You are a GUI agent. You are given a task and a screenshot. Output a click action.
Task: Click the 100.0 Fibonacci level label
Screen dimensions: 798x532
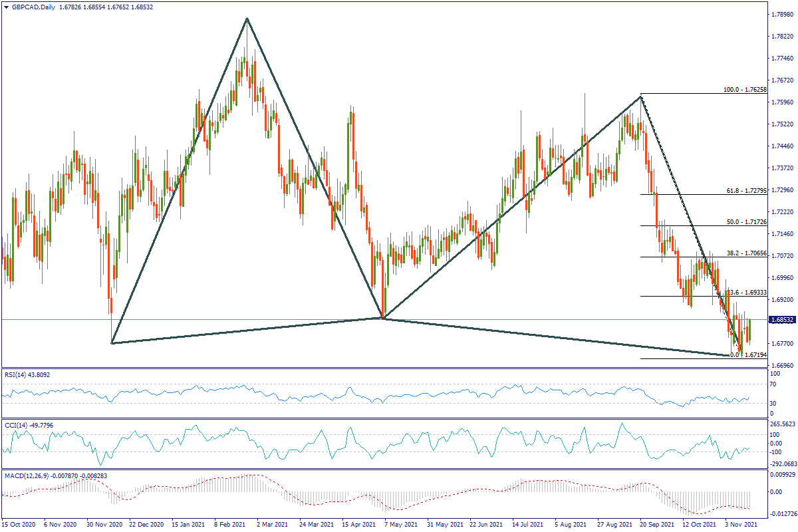(745, 90)
